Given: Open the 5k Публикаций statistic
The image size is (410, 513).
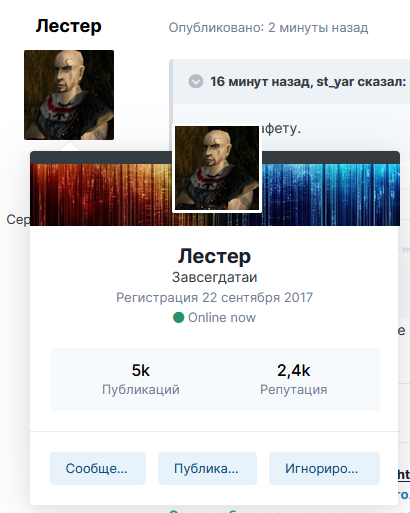Looking at the screenshot, I should 141,379.
